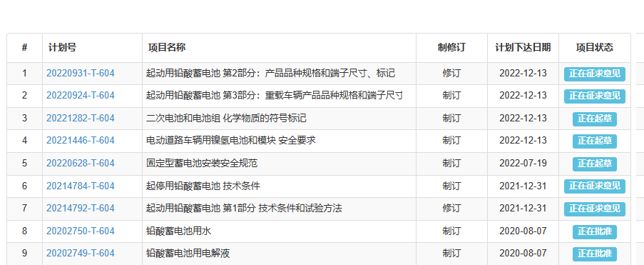Click date 2022-12-13 for 20221446-T-604
The height and width of the screenshot is (265, 644).
(x=523, y=141)
